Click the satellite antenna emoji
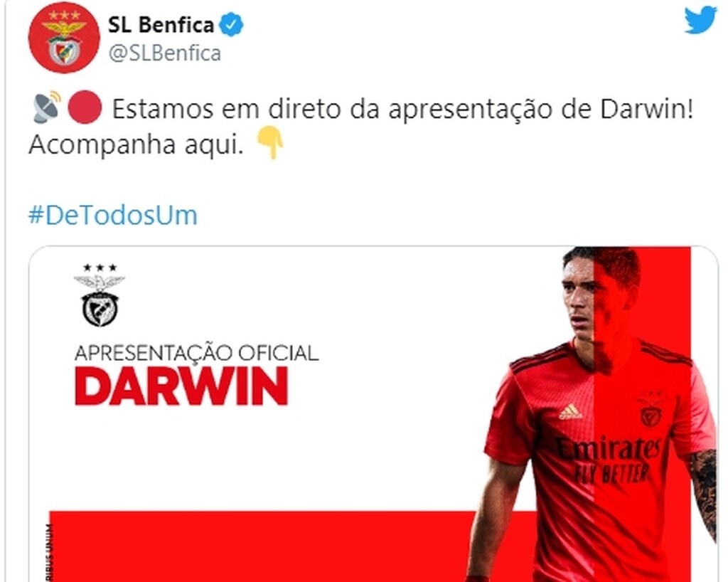728x582 pixels. (x=47, y=107)
